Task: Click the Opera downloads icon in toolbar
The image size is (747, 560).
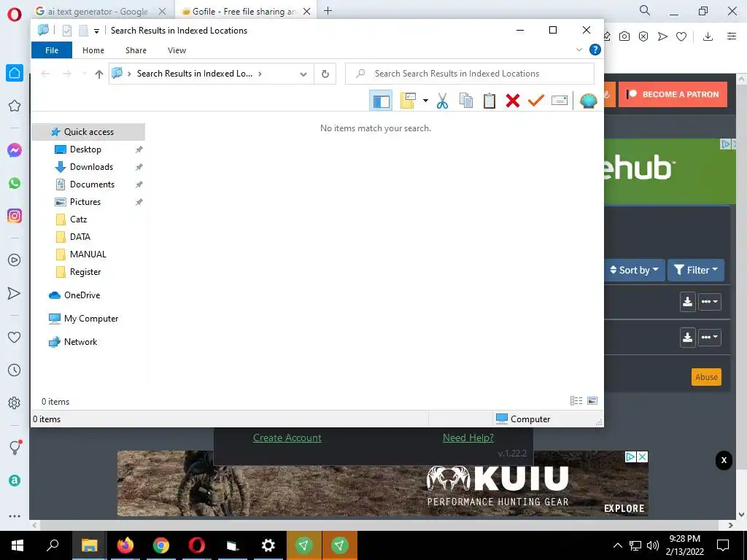Action: (708, 36)
